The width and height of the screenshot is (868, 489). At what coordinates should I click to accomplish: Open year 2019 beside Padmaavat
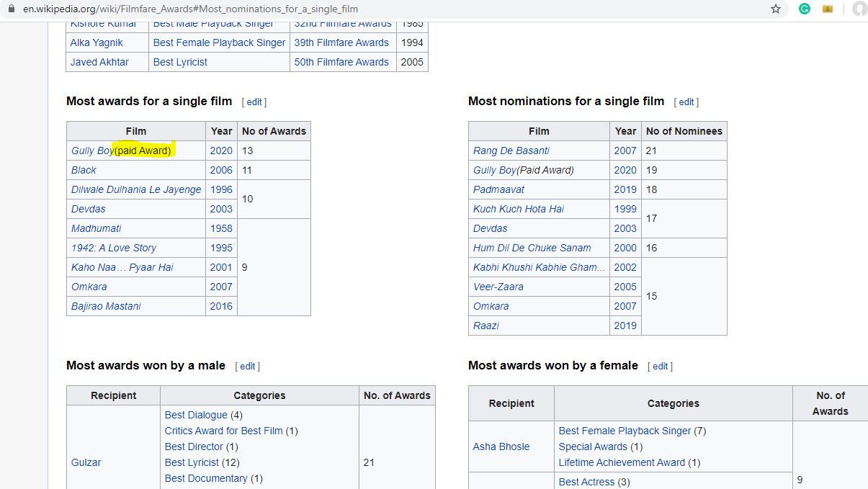(625, 189)
